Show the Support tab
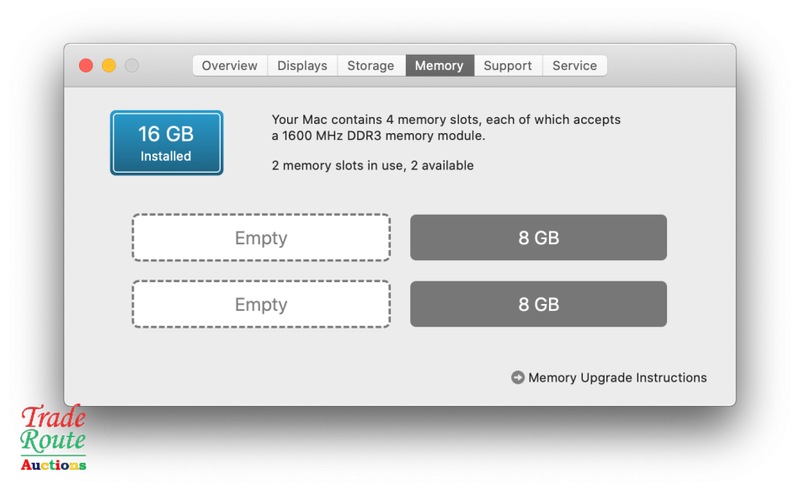800x491 pixels. (508, 65)
